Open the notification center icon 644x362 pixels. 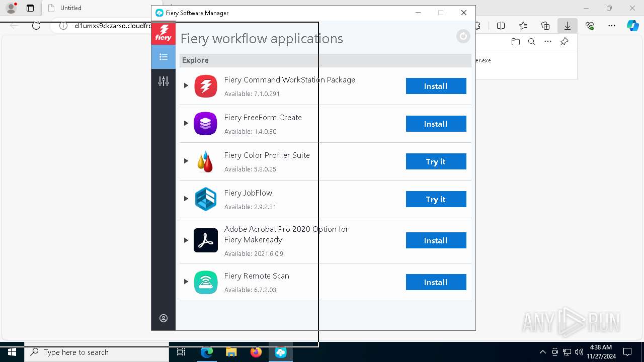pyautogui.click(x=627, y=352)
